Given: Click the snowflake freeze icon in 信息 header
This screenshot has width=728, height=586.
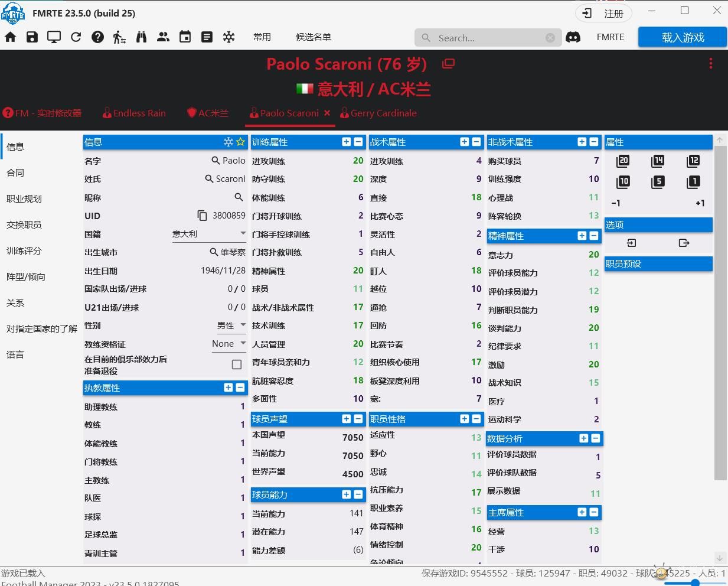Looking at the screenshot, I should (228, 142).
